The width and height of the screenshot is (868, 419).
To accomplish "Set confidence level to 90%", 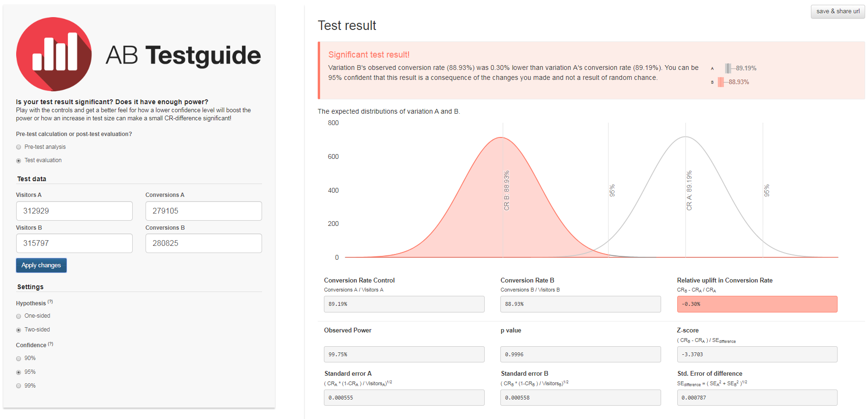I will coord(19,359).
